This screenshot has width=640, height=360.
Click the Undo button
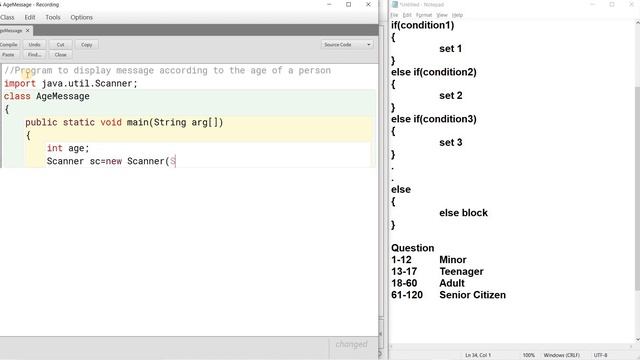(35, 44)
